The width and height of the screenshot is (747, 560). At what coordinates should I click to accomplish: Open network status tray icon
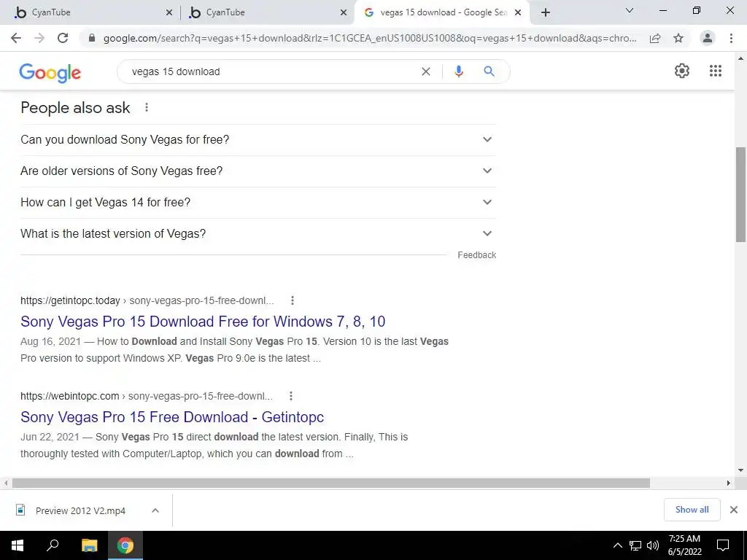click(x=635, y=545)
